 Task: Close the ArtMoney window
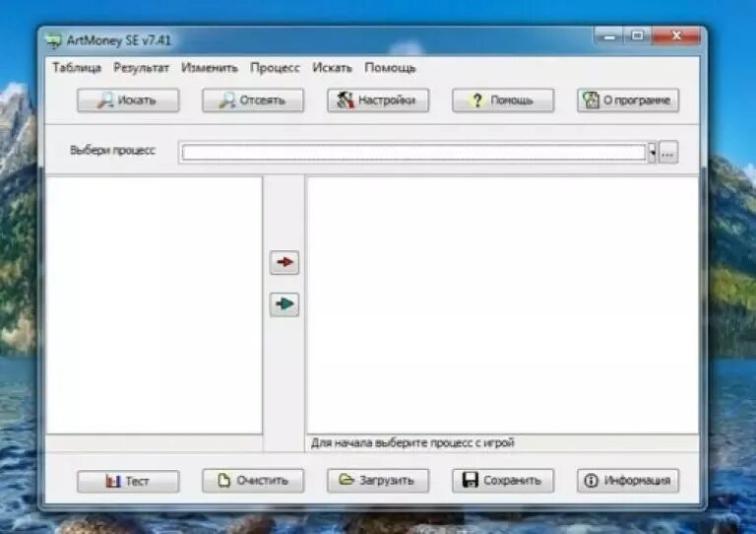coord(675,36)
